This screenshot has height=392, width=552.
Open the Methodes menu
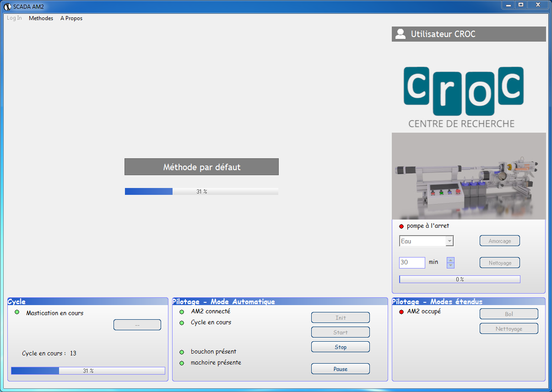click(x=41, y=18)
